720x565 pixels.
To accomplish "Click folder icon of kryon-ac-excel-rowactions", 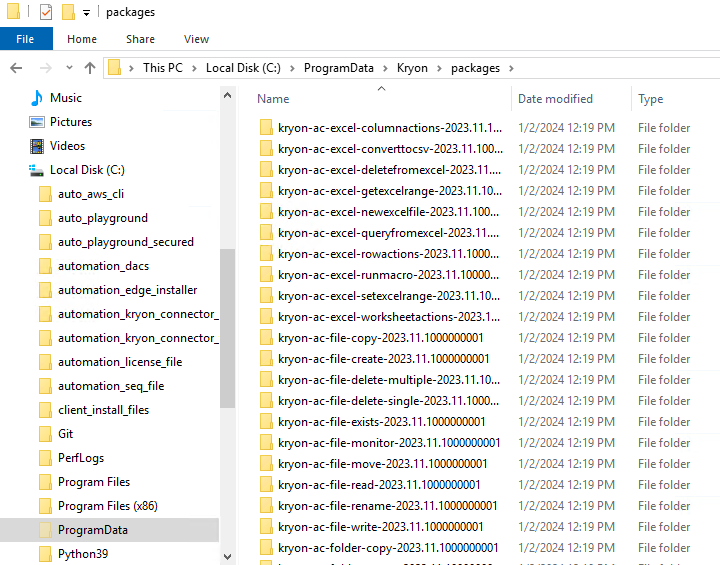I will tap(266, 254).
